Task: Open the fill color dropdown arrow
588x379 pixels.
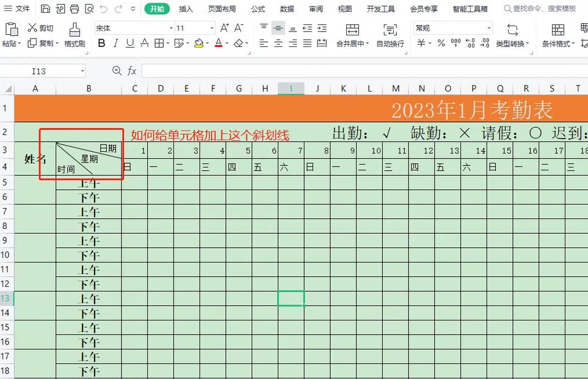Action: pyautogui.click(x=207, y=44)
